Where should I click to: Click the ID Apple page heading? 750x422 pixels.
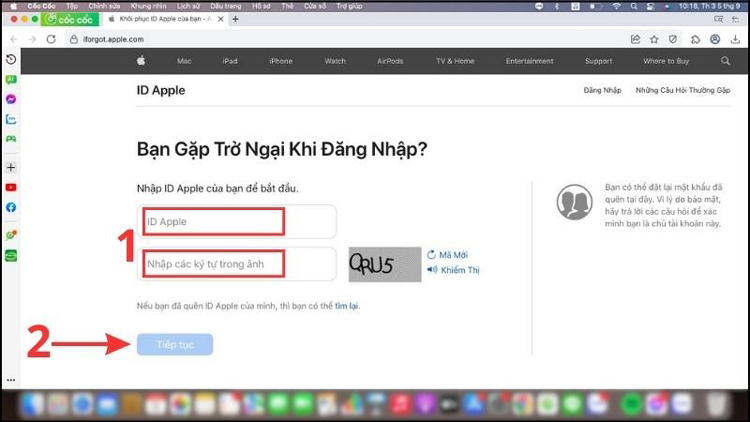tap(161, 90)
